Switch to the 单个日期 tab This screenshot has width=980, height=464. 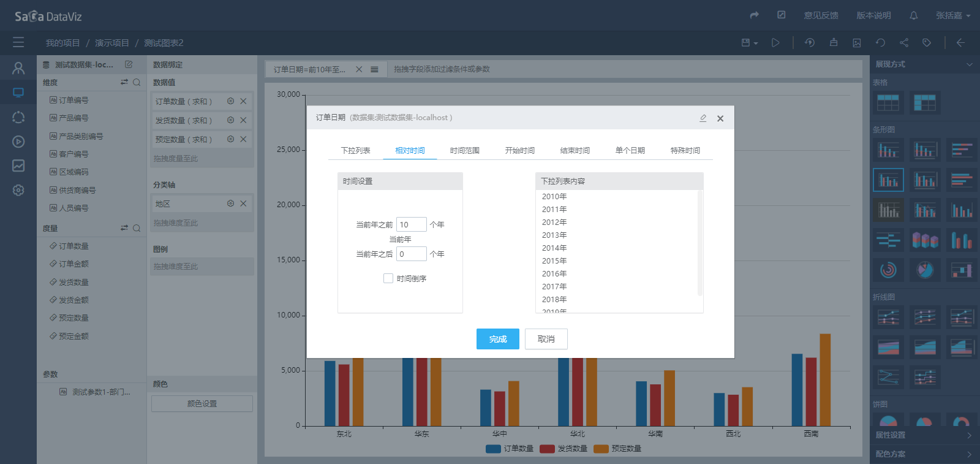(630, 150)
